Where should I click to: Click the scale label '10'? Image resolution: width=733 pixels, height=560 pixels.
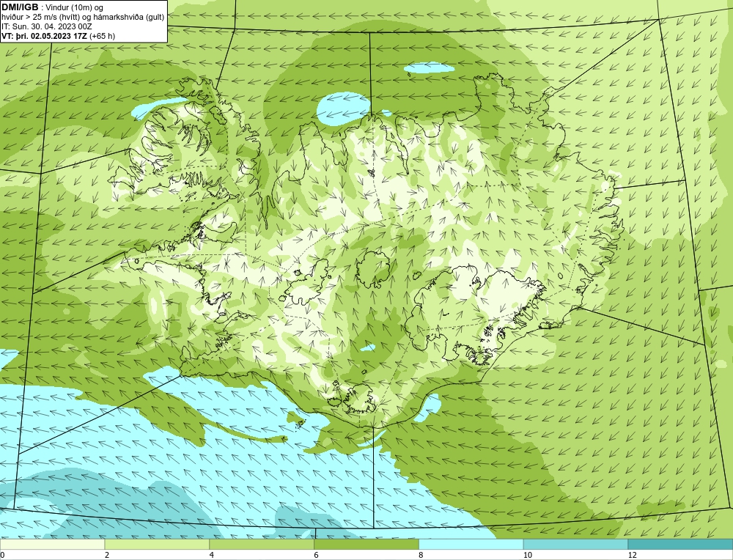tap(528, 555)
